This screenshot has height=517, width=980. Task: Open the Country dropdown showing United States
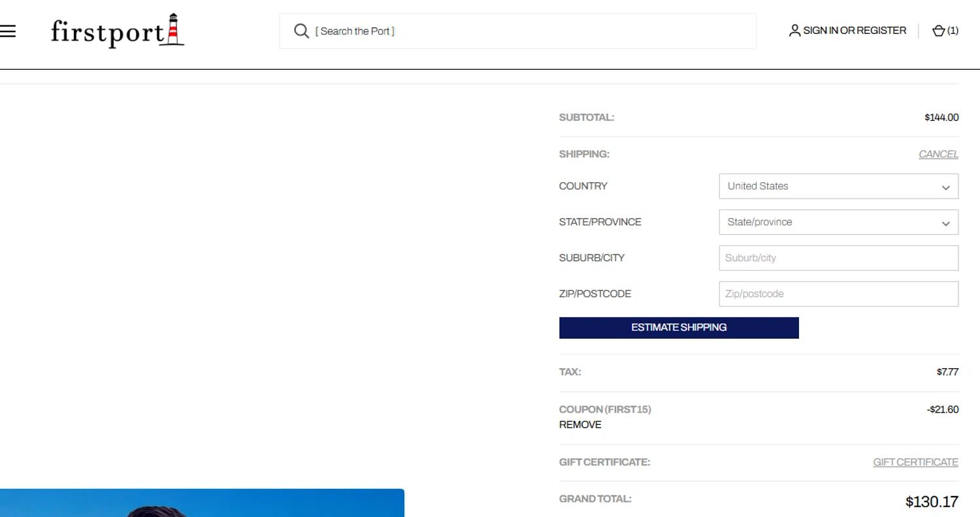(x=838, y=186)
